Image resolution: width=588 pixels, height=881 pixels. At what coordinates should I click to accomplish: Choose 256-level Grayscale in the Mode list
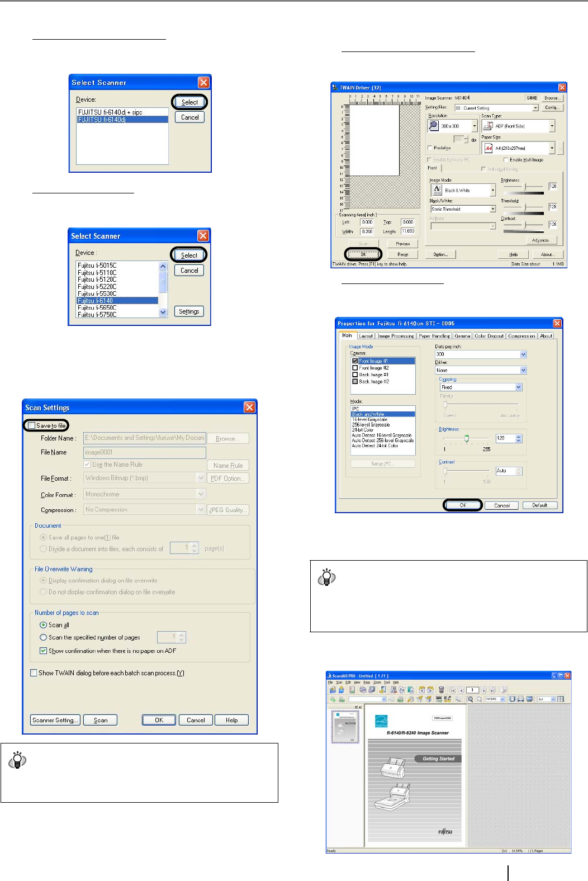(383, 425)
